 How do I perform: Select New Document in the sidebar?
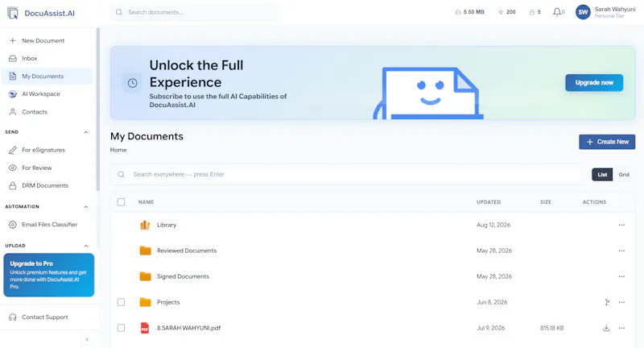click(x=47, y=40)
